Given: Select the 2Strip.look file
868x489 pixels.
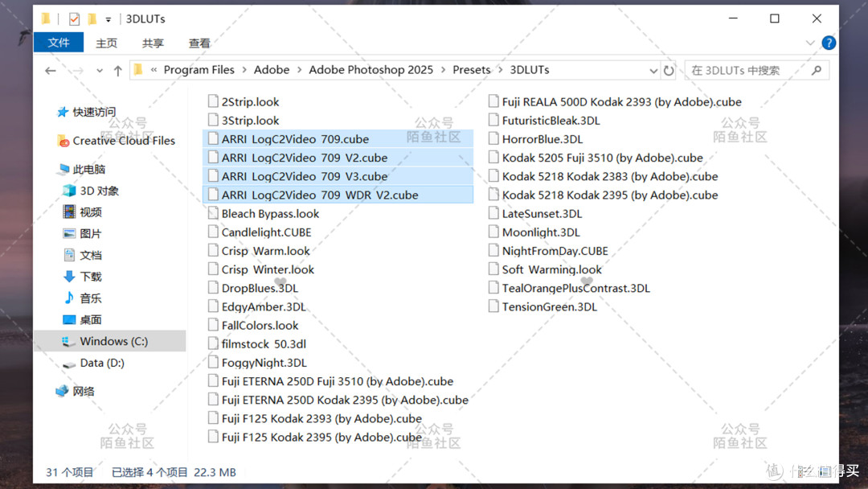Looking at the screenshot, I should point(244,101).
